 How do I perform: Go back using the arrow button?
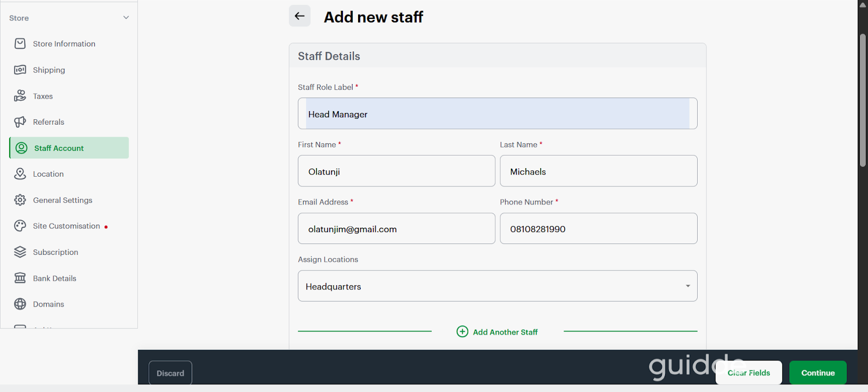(299, 16)
